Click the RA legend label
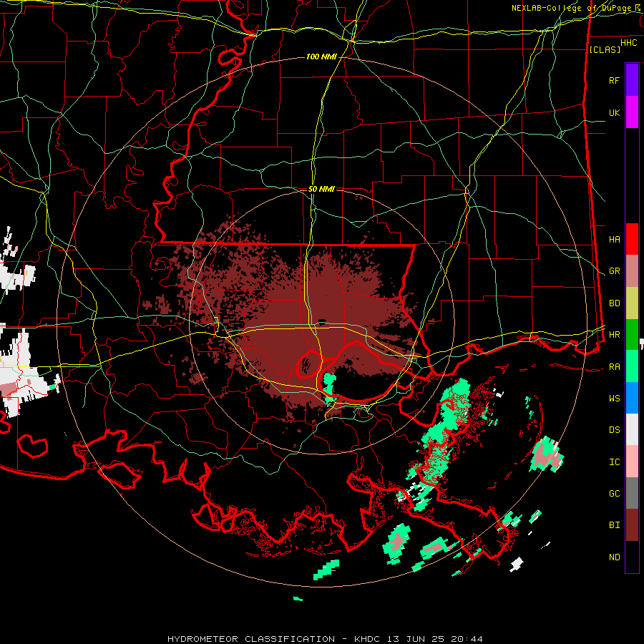644x644 pixels. [614, 367]
